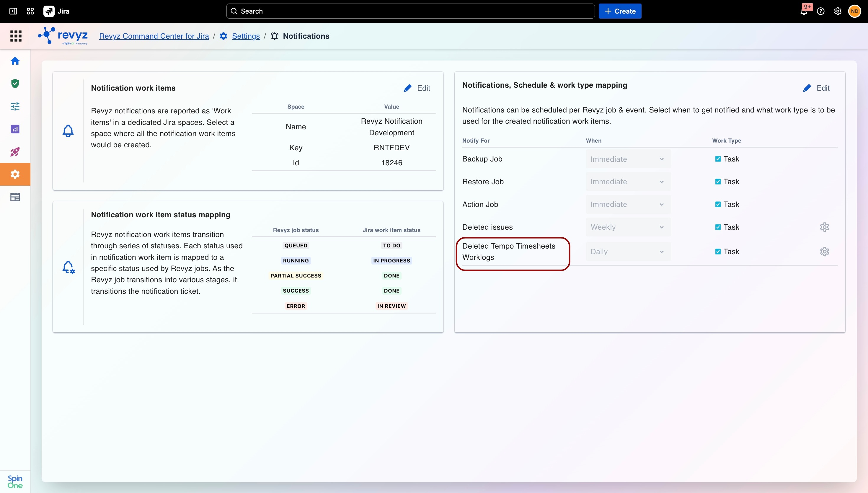Open the Jira help icon
Viewport: 868px width, 493px height.
point(820,11)
